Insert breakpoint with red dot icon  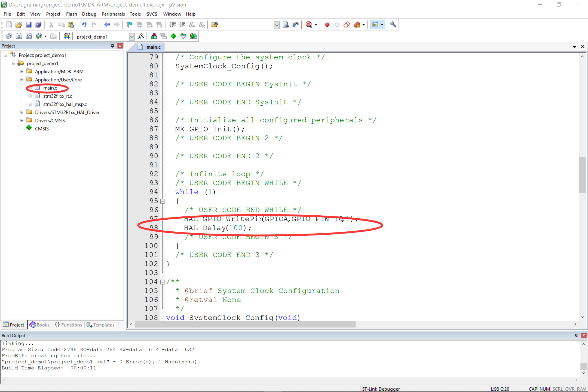coord(327,25)
